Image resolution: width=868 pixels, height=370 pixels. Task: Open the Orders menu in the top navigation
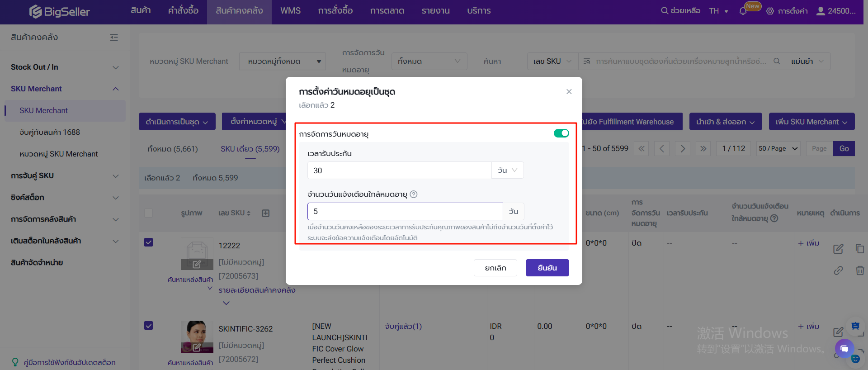click(x=183, y=11)
